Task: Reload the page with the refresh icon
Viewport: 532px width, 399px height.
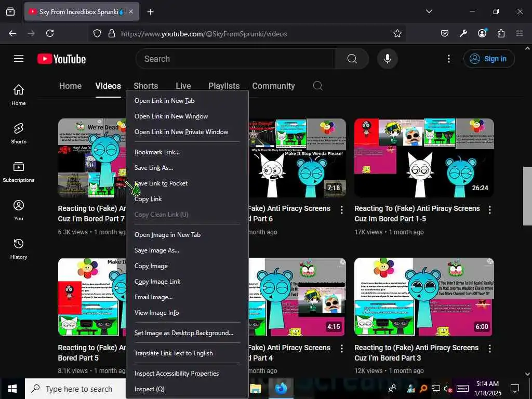Action: click(50, 33)
